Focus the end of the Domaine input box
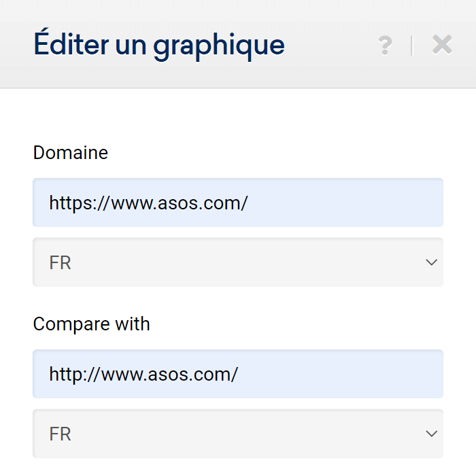 tap(425, 203)
